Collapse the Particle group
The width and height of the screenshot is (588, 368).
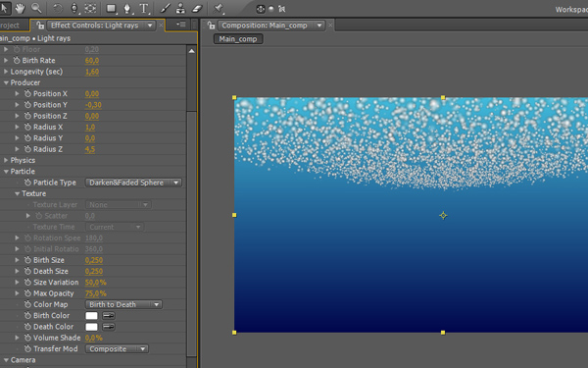6,172
